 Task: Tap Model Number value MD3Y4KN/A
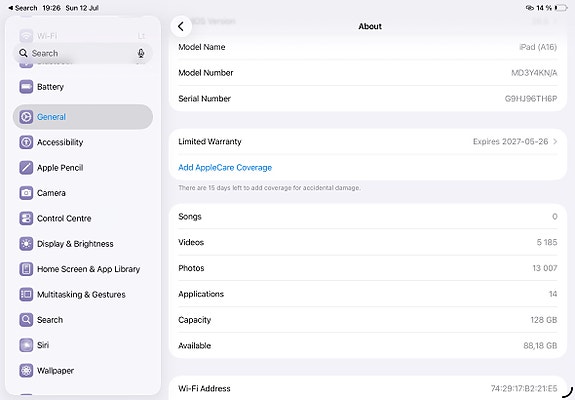(x=534, y=73)
